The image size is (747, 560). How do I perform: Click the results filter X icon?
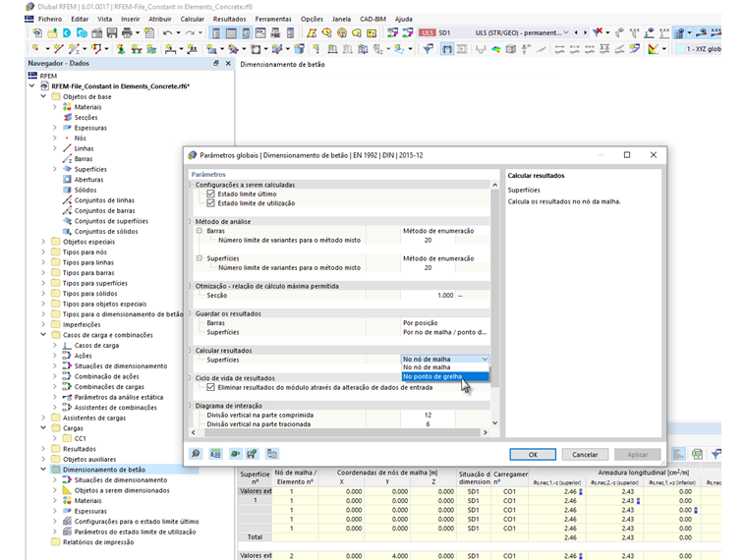point(597,32)
